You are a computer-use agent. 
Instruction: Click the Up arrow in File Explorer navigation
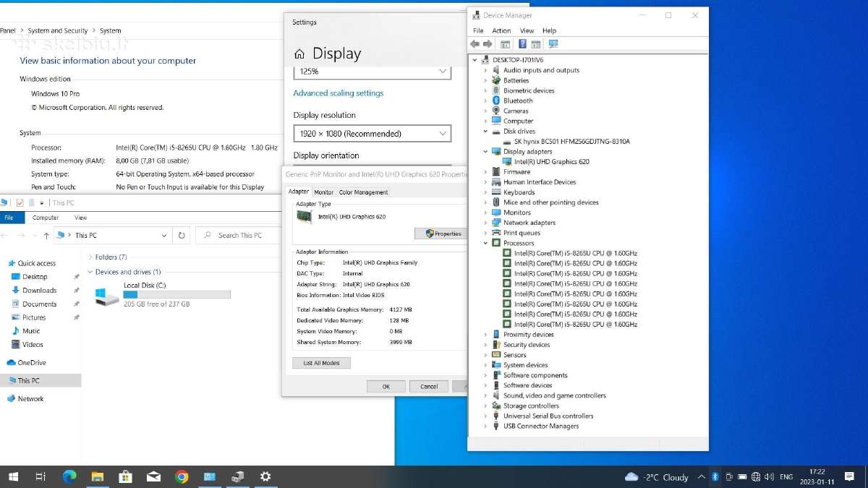(46, 235)
